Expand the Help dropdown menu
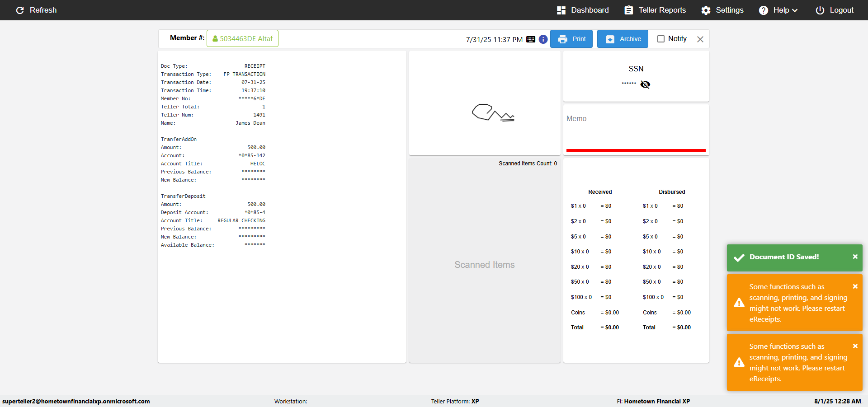Image resolution: width=868 pixels, height=407 pixels. pyautogui.click(x=778, y=10)
